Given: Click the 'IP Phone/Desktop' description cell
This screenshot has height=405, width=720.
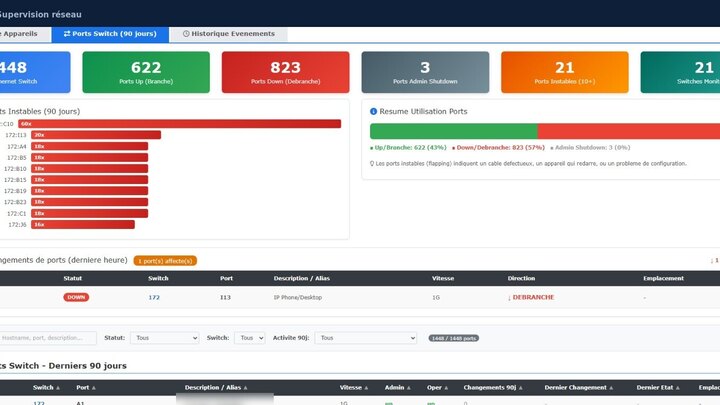Looking at the screenshot, I should pyautogui.click(x=298, y=298).
